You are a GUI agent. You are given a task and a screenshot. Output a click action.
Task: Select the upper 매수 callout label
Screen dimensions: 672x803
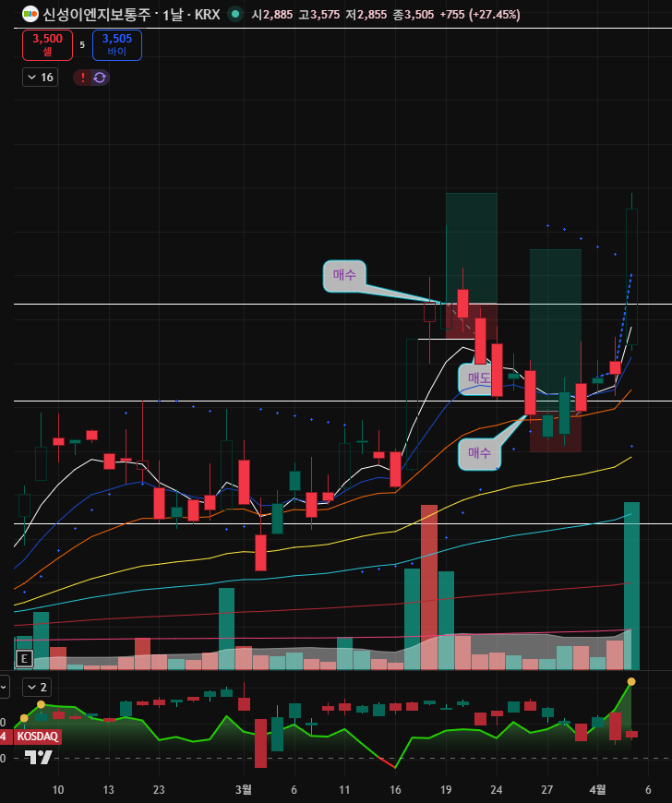(x=344, y=276)
